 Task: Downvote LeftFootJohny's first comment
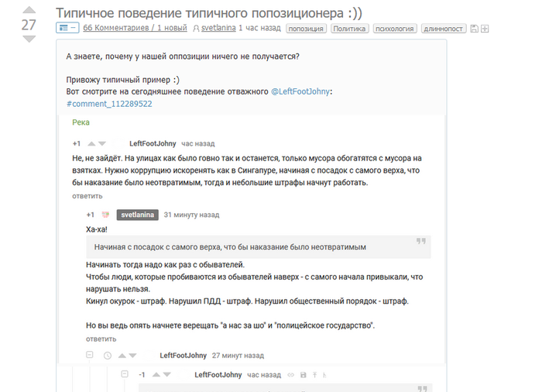[102, 143]
